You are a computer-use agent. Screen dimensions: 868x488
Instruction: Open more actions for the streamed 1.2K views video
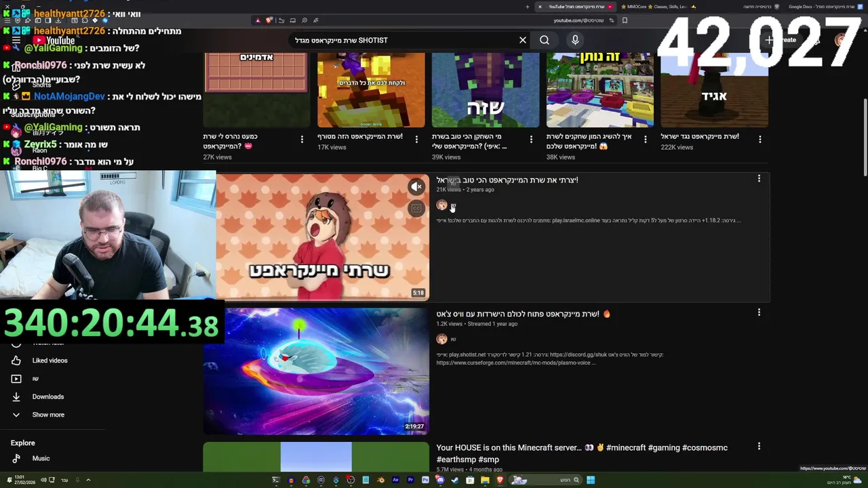(x=759, y=312)
